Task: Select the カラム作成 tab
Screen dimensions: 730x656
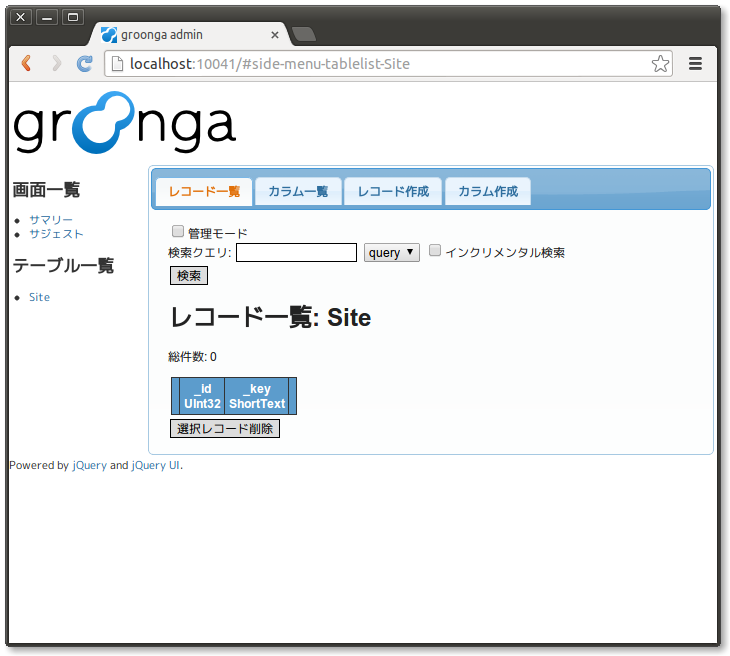Action: point(488,192)
